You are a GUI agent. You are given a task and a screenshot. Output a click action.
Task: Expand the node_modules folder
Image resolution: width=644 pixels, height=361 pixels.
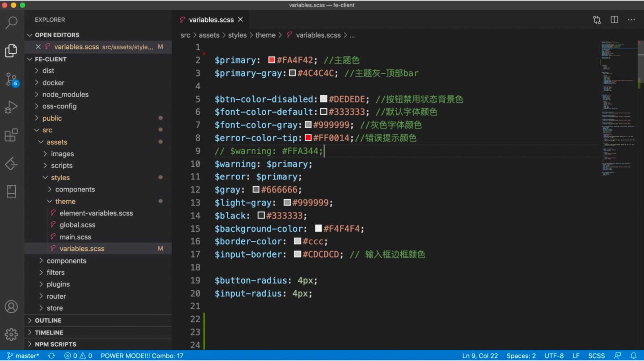click(98, 95)
